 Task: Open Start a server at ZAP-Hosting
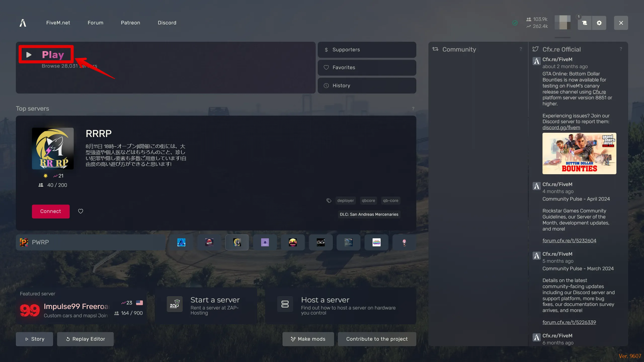[206, 306]
